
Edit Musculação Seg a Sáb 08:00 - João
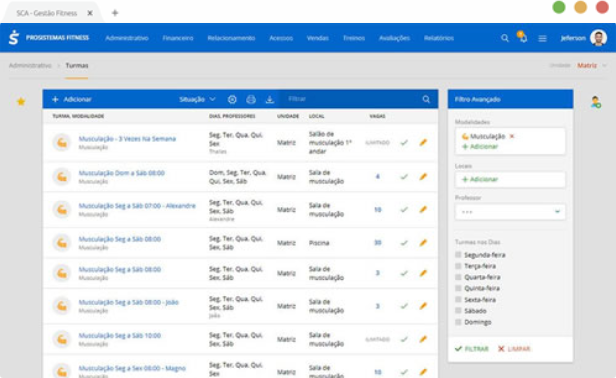tap(423, 306)
